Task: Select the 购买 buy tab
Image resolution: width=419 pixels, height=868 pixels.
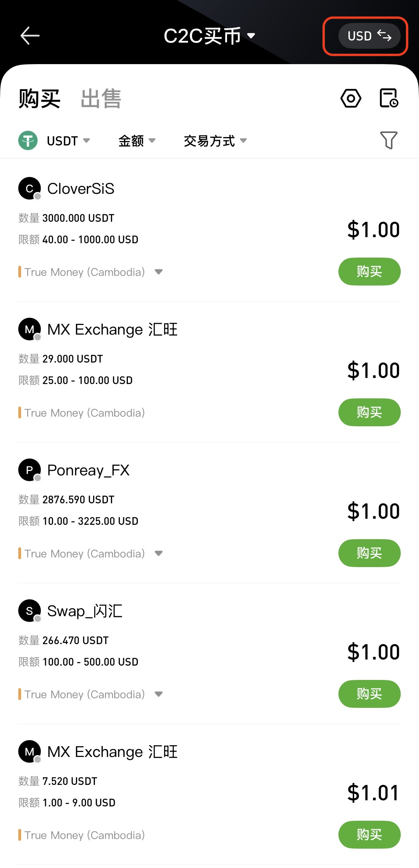Action: point(39,99)
